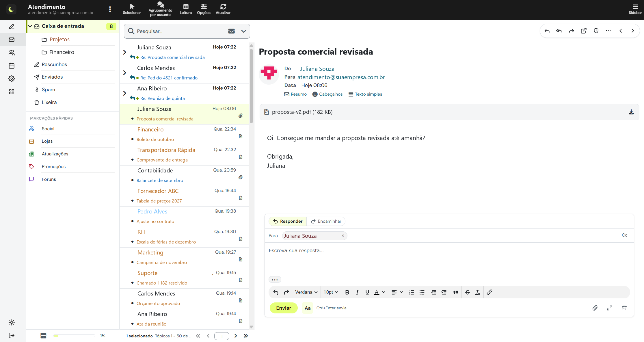This screenshot has width=644, height=342.
Task: Open Balancete de setembro message
Action: coord(184,176)
